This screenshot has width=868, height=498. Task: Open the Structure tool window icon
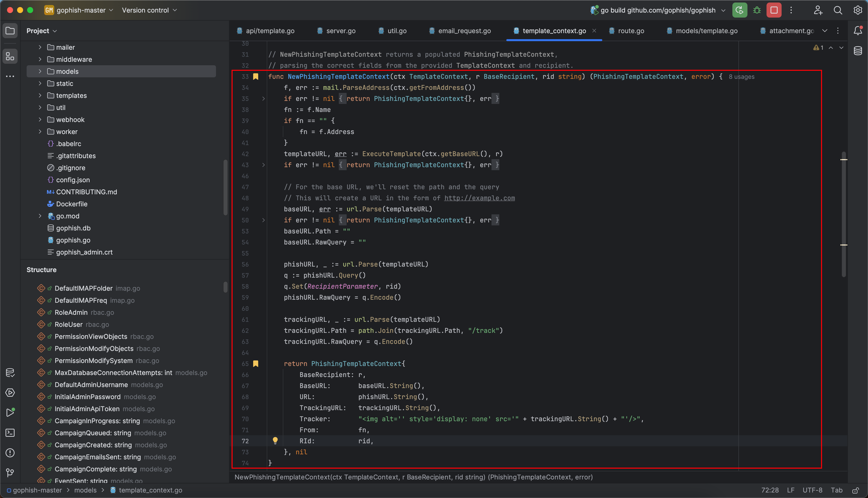point(10,56)
